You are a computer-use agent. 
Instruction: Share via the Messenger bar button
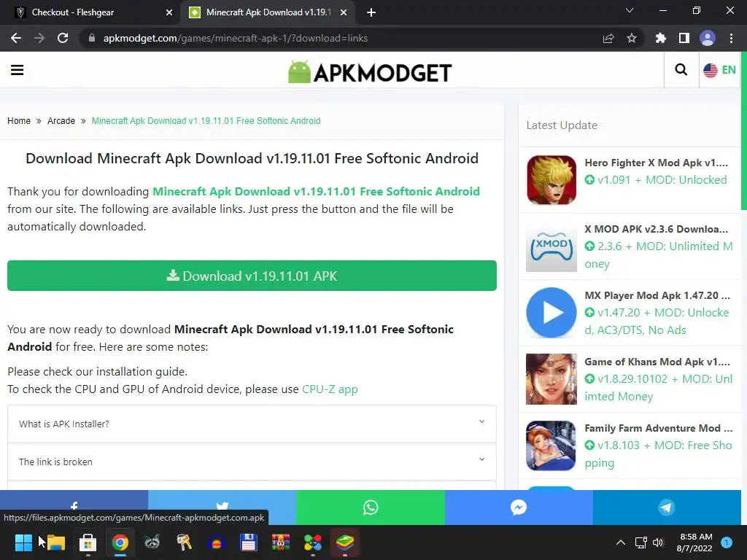(x=519, y=507)
